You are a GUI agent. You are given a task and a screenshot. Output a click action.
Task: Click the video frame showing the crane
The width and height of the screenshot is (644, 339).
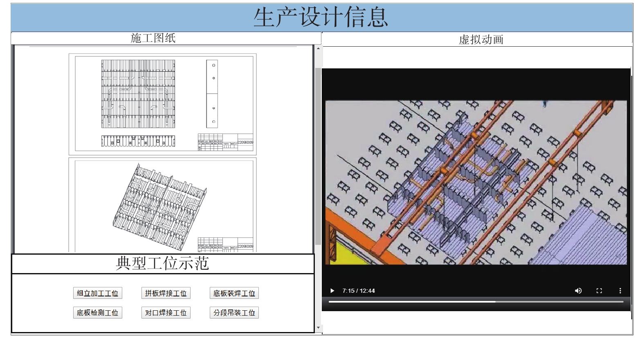pyautogui.click(x=476, y=182)
